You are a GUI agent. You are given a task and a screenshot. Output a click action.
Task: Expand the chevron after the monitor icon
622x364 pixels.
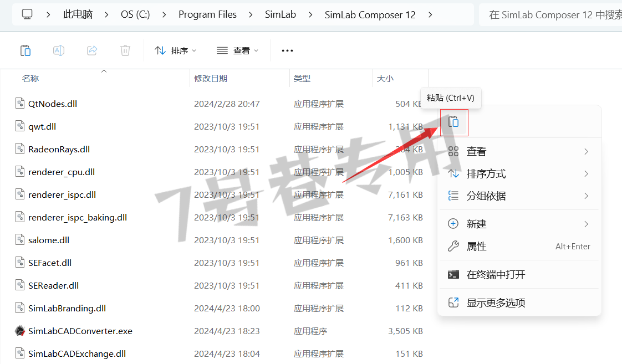click(48, 14)
